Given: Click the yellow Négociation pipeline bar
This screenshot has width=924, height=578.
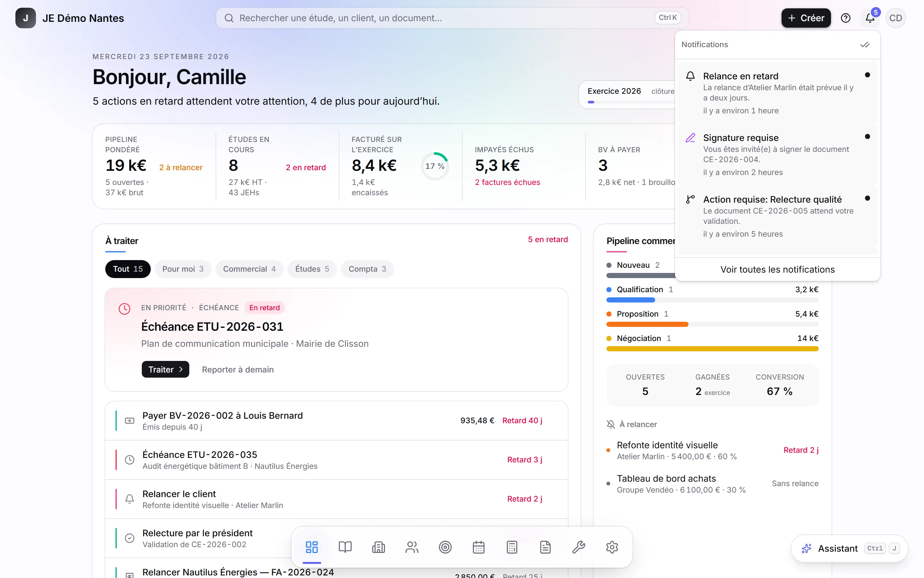Looking at the screenshot, I should [x=712, y=349].
